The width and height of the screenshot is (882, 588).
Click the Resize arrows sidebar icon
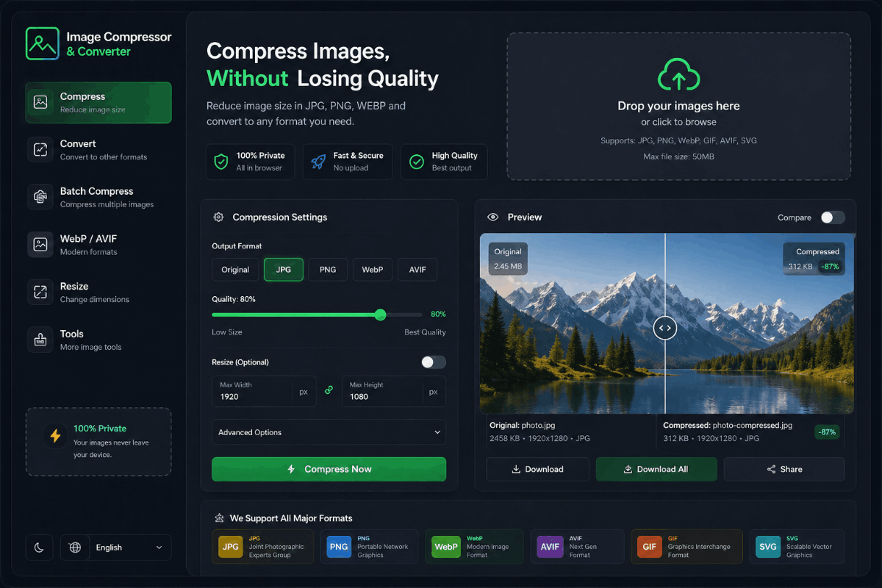(40, 292)
